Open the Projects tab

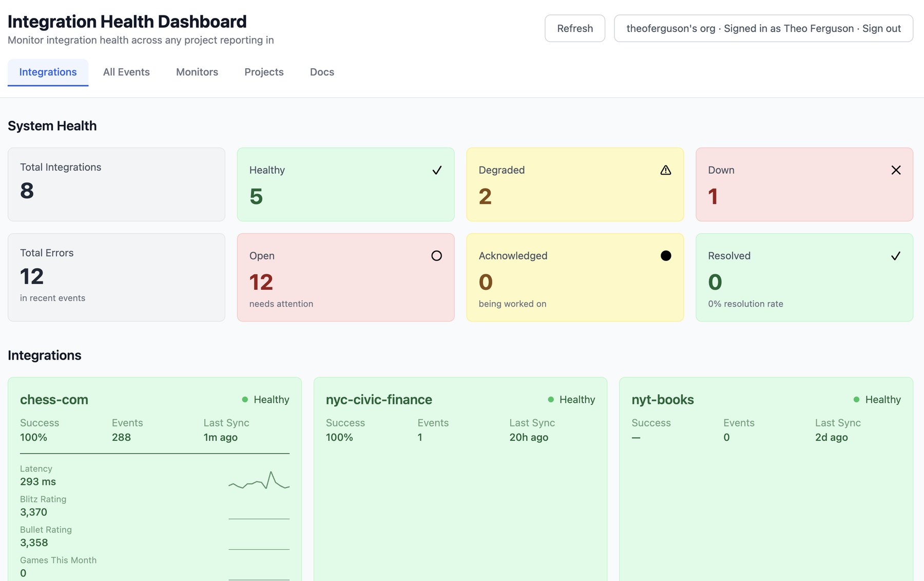click(264, 72)
